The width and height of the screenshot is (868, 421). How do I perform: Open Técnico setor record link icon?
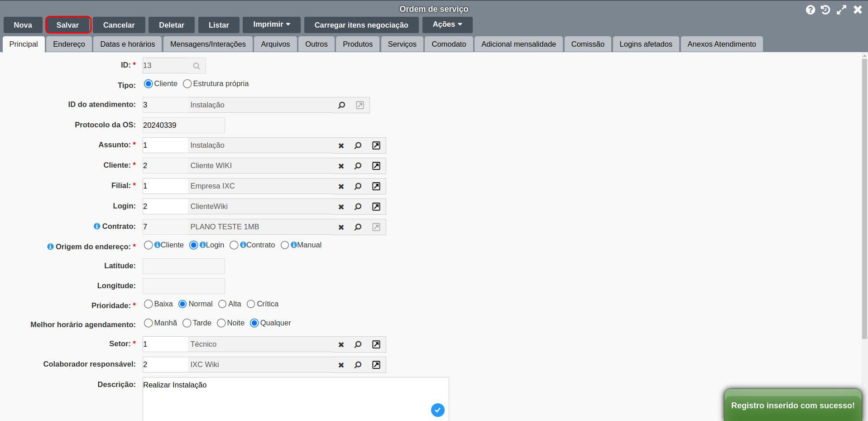[376, 344]
